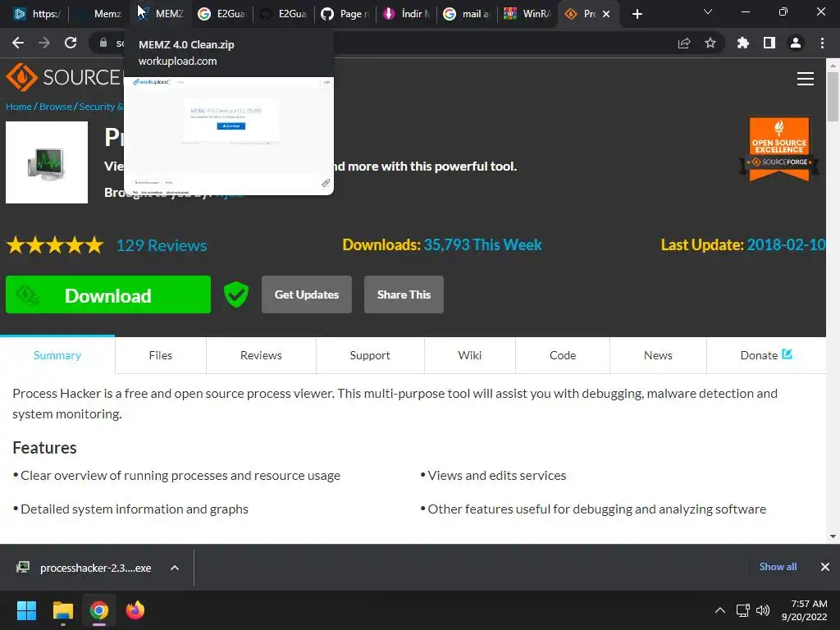The image size is (840, 630).
Task: Open the Reviews tab
Action: 261,355
